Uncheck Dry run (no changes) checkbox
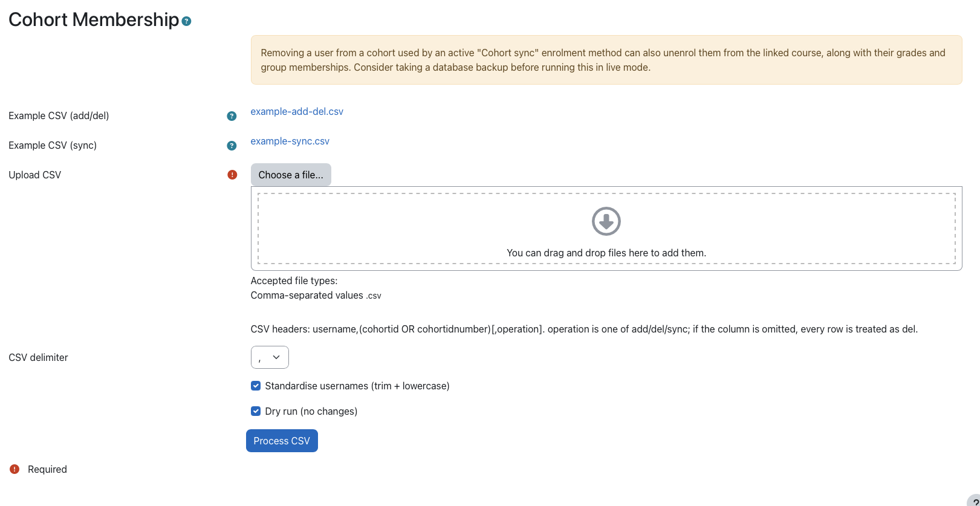Image resolution: width=980 pixels, height=506 pixels. pyautogui.click(x=256, y=411)
